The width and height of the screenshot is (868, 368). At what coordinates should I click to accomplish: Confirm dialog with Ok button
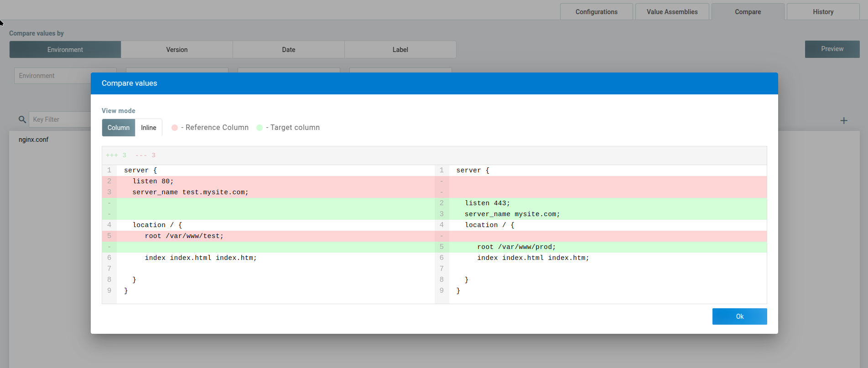[x=739, y=316]
